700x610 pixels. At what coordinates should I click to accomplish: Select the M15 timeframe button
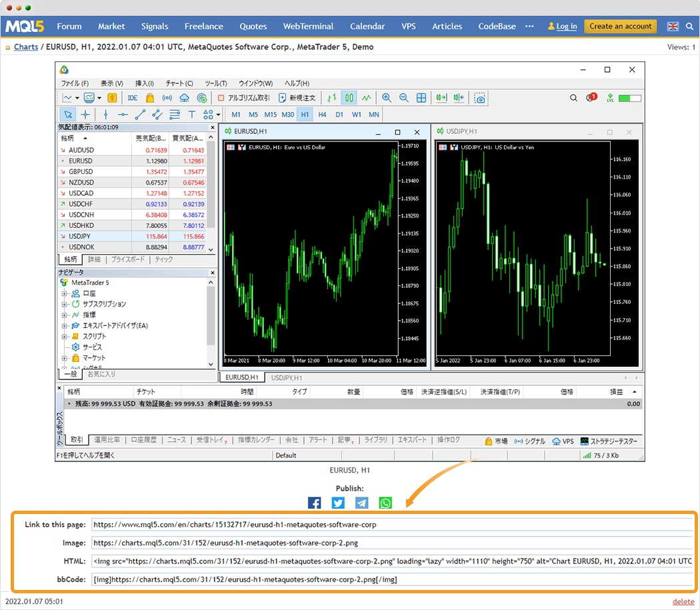271,115
